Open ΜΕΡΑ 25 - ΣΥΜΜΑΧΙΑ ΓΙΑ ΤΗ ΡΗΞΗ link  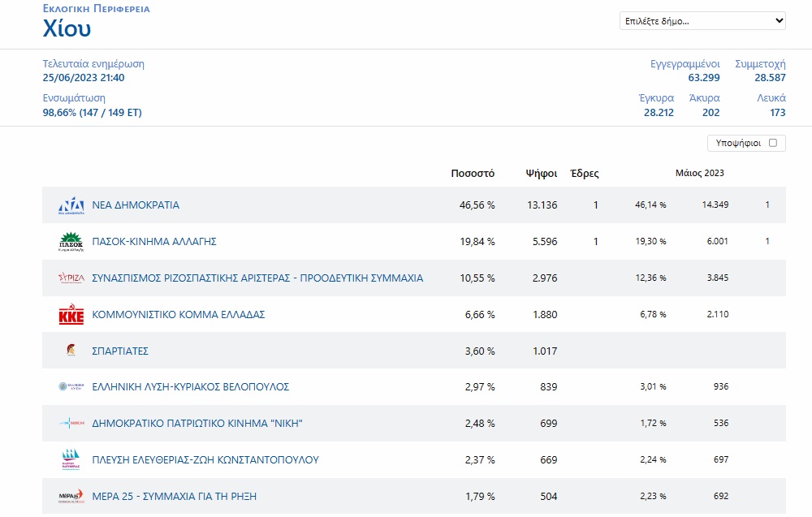tap(174, 496)
